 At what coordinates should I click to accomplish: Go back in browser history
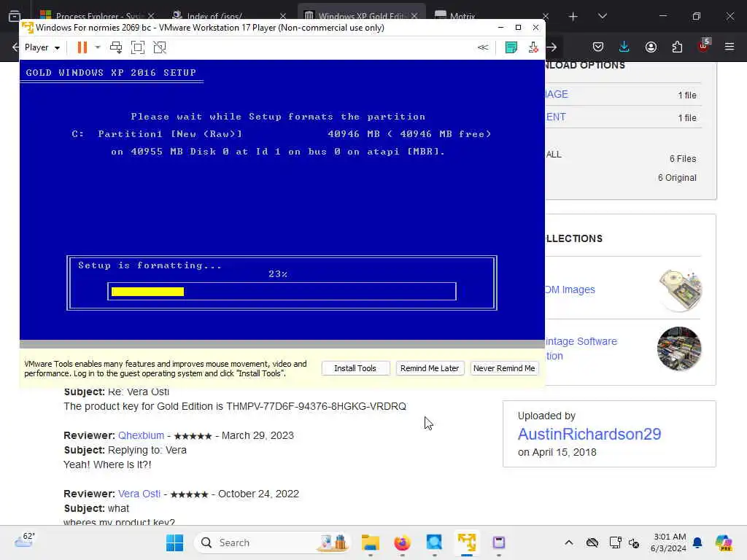15,47
